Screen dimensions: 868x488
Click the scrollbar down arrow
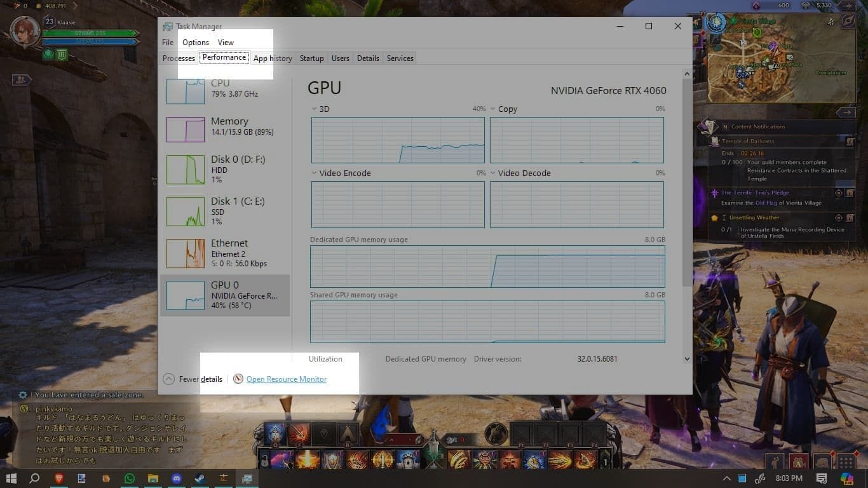pyautogui.click(x=687, y=358)
